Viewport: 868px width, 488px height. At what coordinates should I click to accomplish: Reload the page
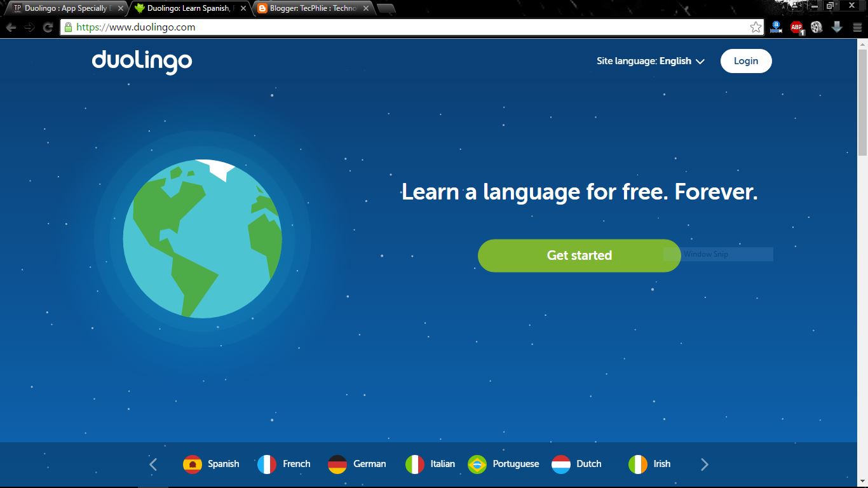tap(48, 27)
